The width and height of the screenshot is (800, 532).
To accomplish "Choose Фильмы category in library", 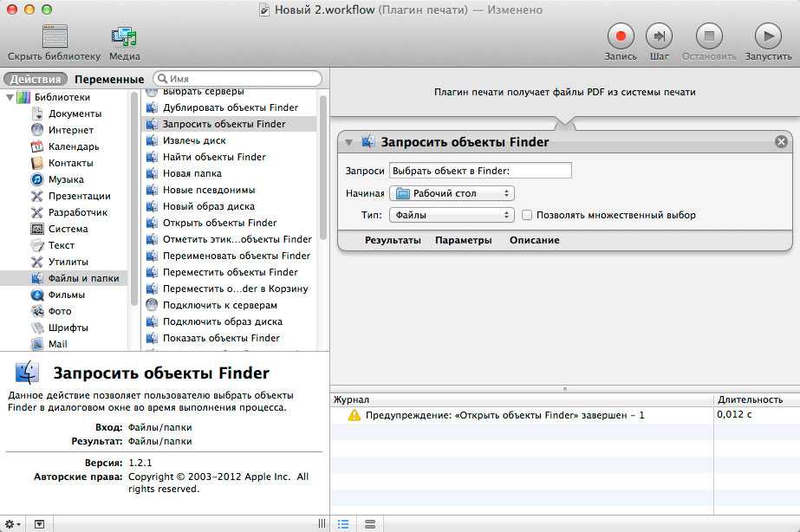I will tap(66, 295).
